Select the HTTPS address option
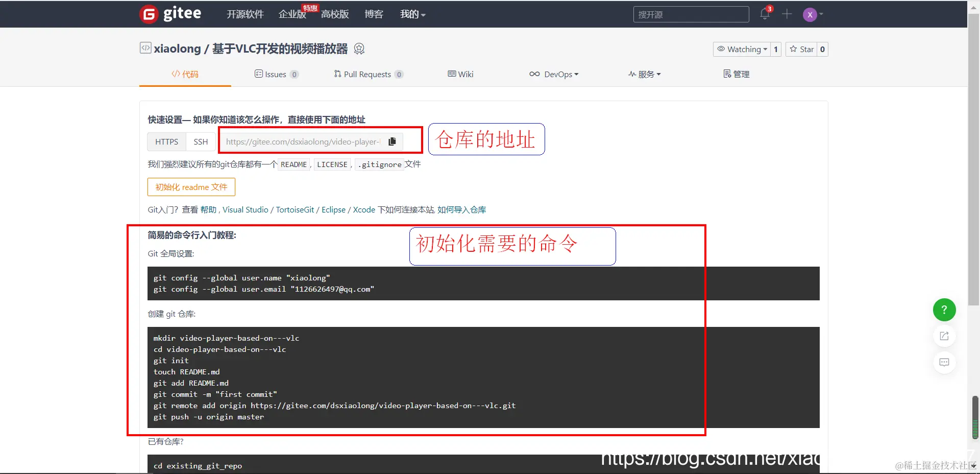980x474 pixels. (167, 141)
